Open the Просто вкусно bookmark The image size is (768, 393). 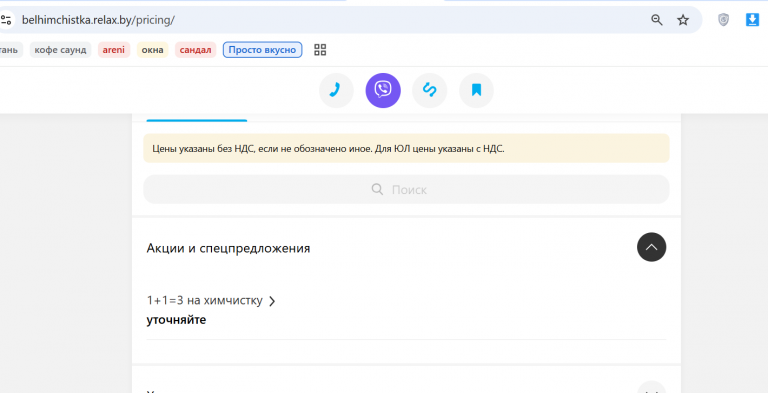click(262, 49)
